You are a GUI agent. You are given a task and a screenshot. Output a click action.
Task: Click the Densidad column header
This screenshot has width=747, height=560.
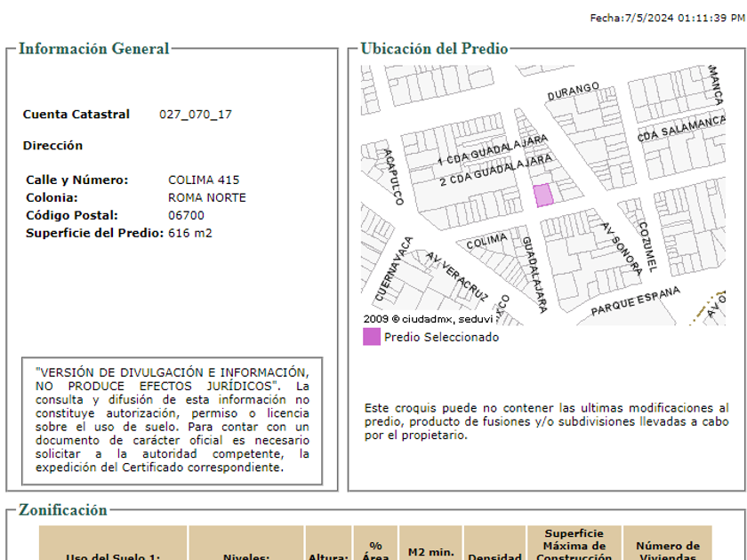click(x=494, y=556)
